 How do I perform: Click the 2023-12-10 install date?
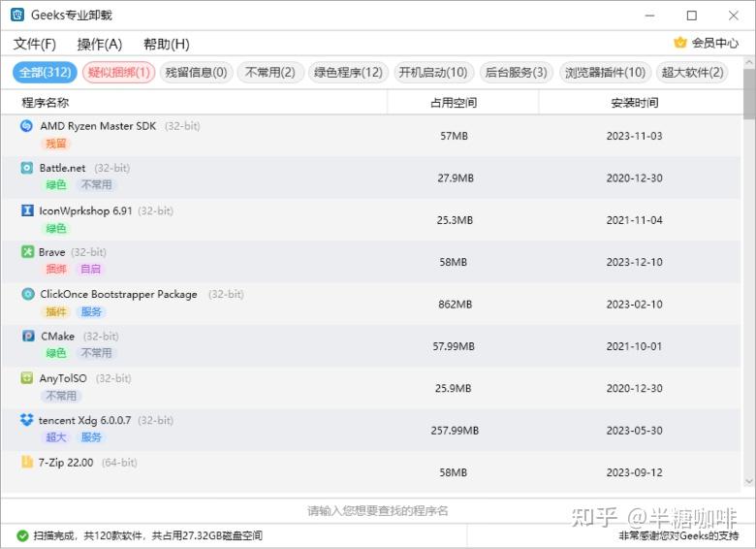tap(635, 262)
